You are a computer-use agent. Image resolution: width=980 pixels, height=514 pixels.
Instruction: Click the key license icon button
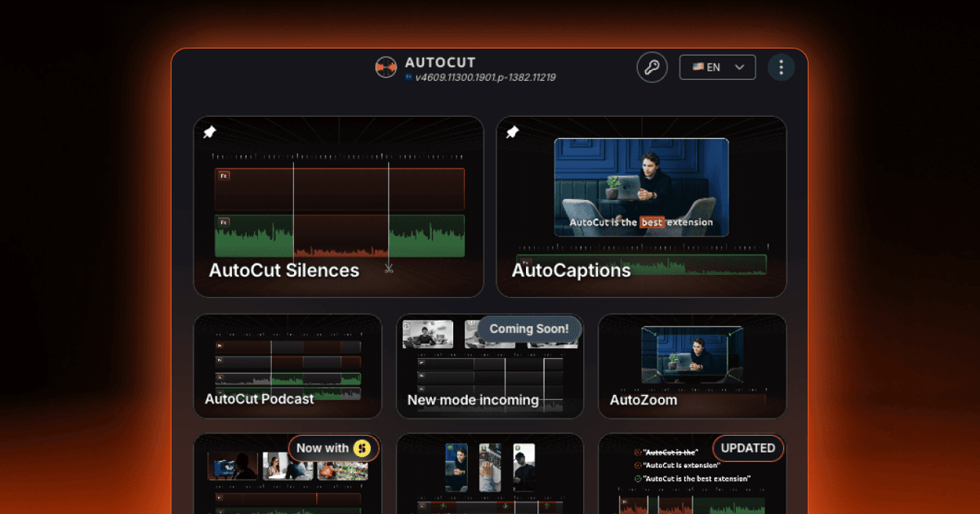(x=652, y=67)
